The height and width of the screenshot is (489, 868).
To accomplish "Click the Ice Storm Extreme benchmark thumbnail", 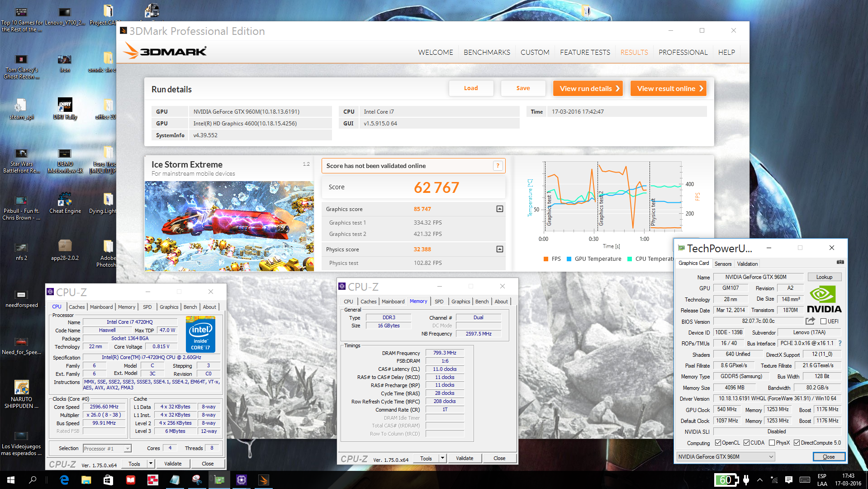I will click(x=229, y=226).
